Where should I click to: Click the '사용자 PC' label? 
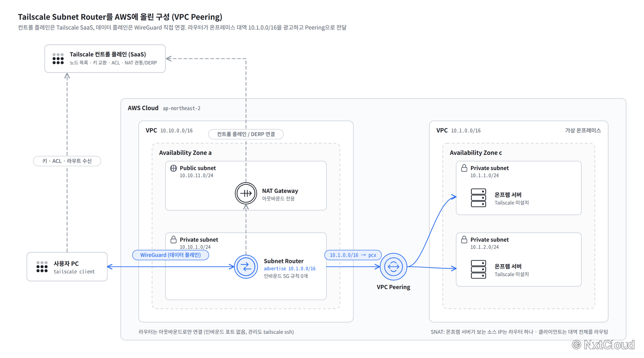pyautogui.click(x=66, y=263)
